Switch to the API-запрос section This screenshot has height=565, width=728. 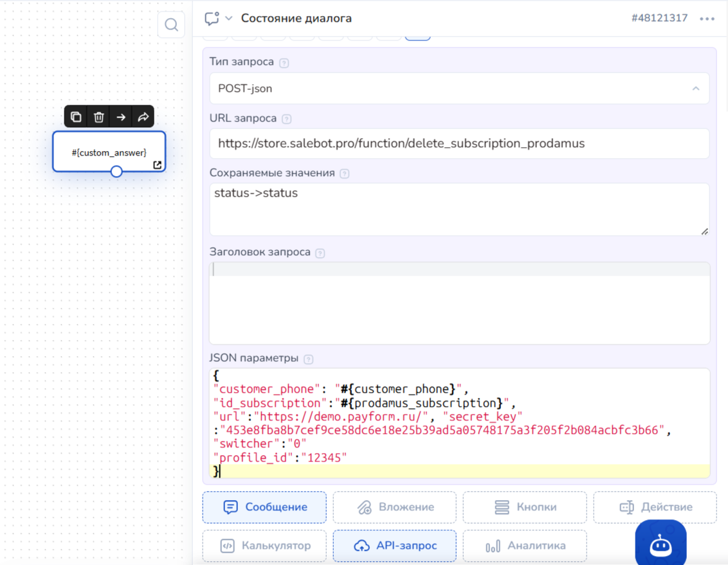coord(394,546)
